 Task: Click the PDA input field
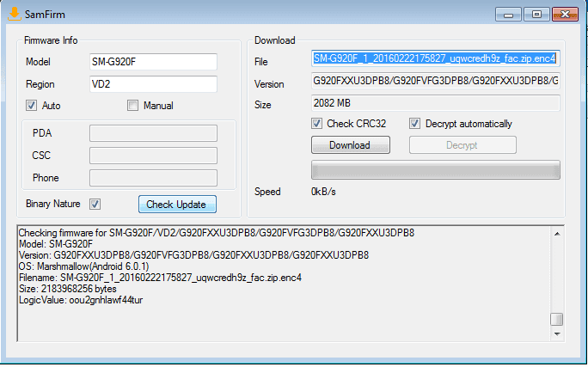pyautogui.click(x=153, y=133)
